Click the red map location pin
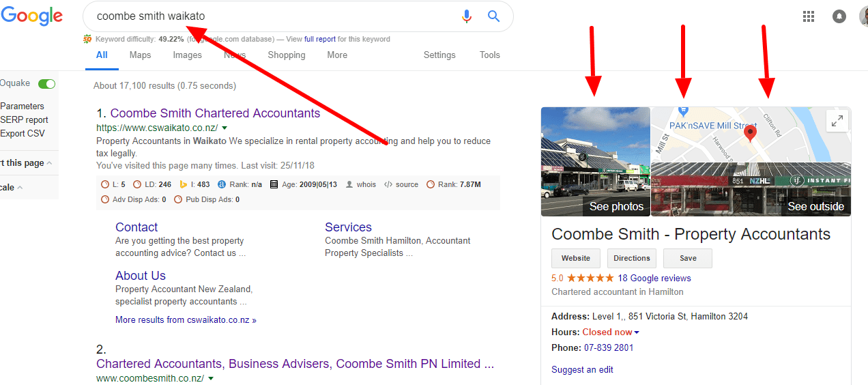The height and width of the screenshot is (385, 868). point(750,133)
